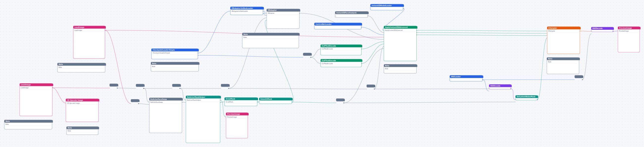Click the ReActorMaskHelper node header
This screenshot has height=147, width=644.
[203, 97]
